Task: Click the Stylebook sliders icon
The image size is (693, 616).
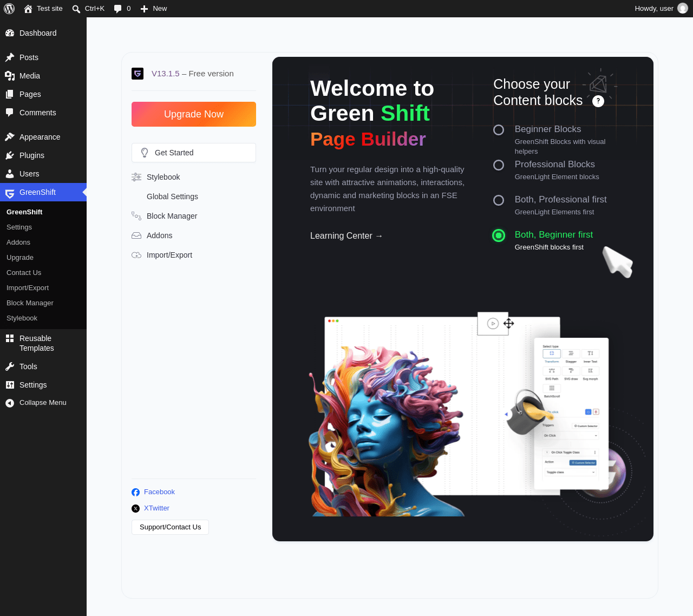Action: coord(136,177)
